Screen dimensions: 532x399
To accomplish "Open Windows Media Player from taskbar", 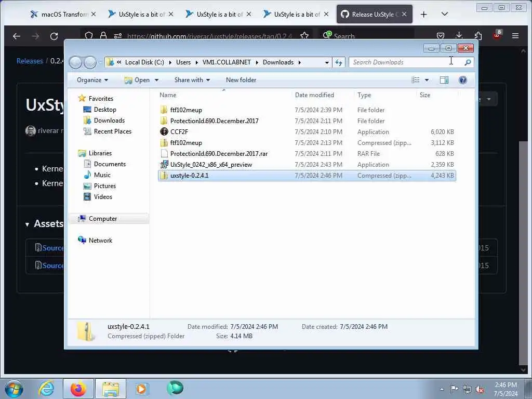I will tap(141, 389).
